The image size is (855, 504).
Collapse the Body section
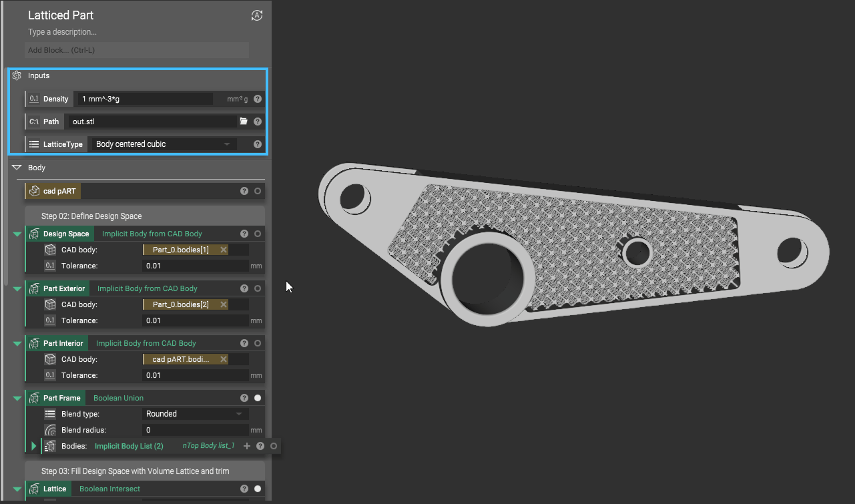(x=17, y=168)
